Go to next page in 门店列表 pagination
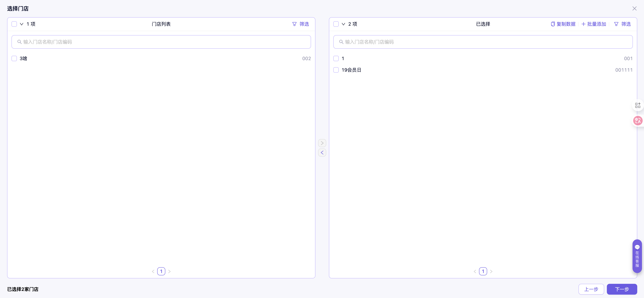Image resolution: width=644 pixels, height=298 pixels. pos(169,271)
